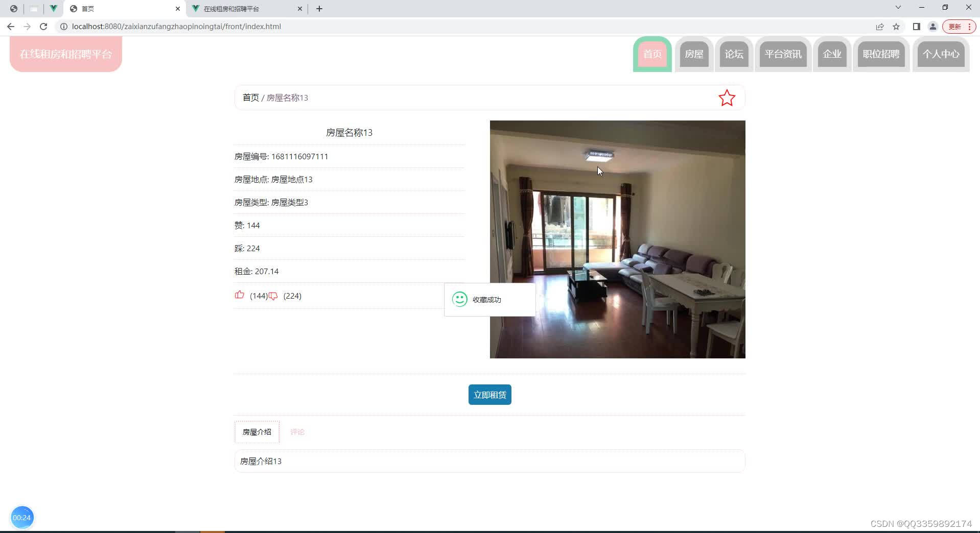
Task: Click the first pinned globe tab
Action: 14,9
